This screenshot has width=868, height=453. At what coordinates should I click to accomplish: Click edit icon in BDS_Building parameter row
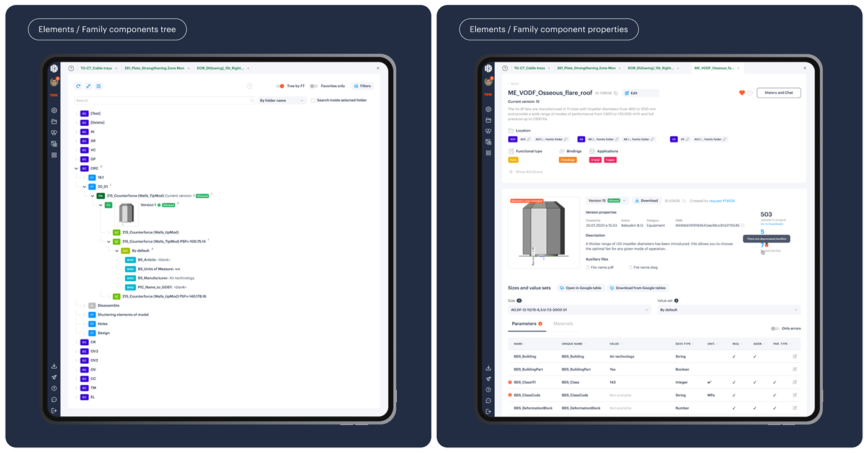pyautogui.click(x=795, y=356)
